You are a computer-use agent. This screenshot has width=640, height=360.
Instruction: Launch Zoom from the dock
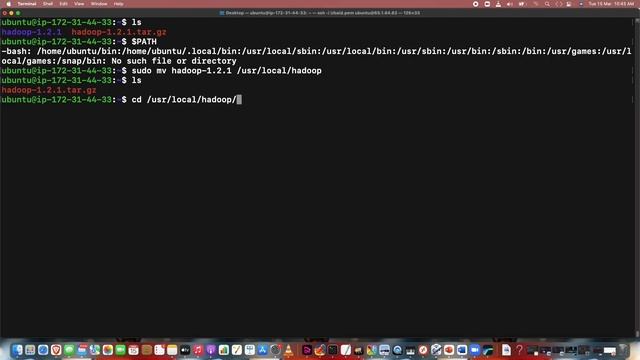pos(475,350)
